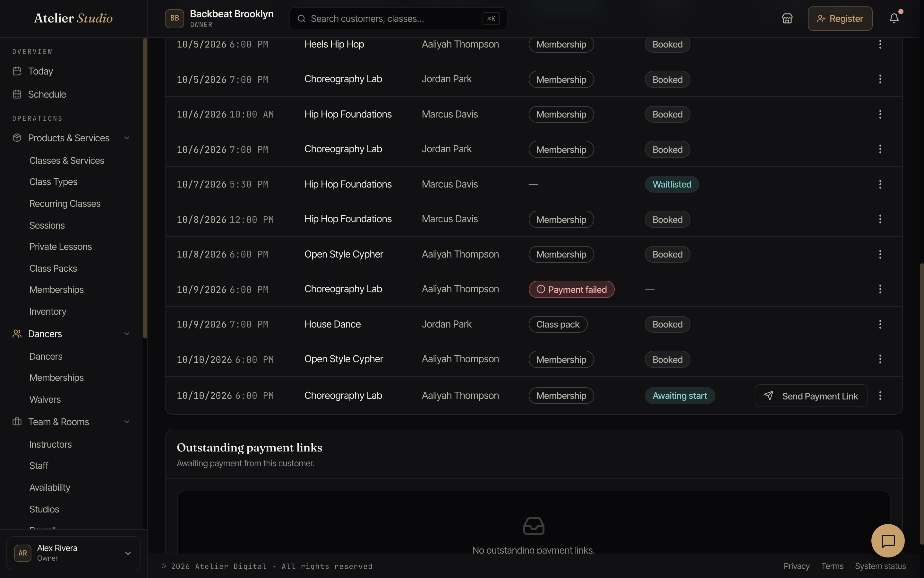
Task: Open row menu for Awaiting start row
Action: click(880, 396)
